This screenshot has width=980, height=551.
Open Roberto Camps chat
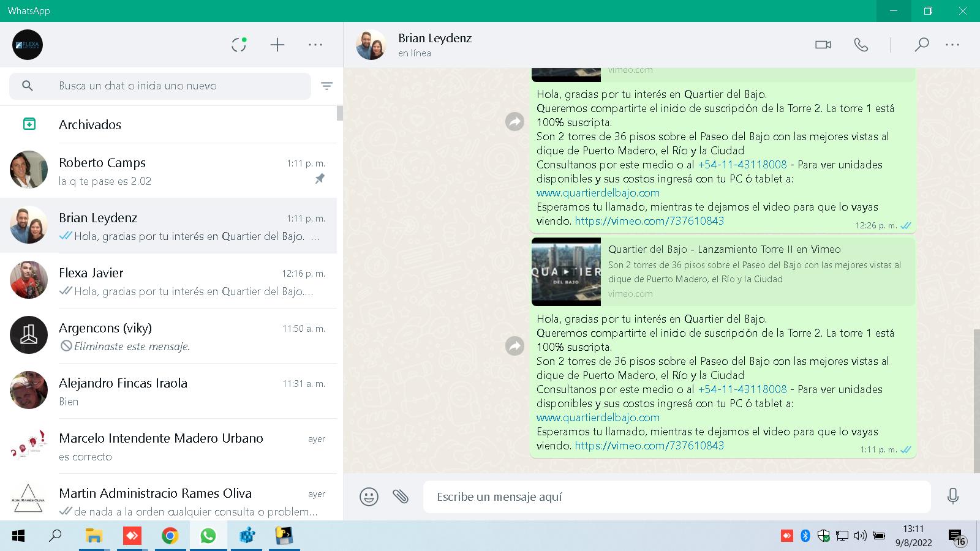click(168, 171)
